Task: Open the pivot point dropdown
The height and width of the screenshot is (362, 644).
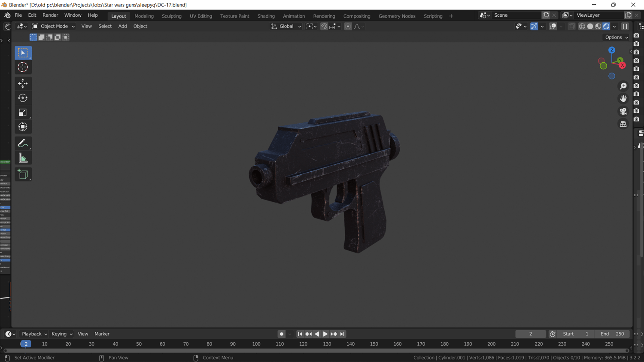Action: [x=312, y=26]
